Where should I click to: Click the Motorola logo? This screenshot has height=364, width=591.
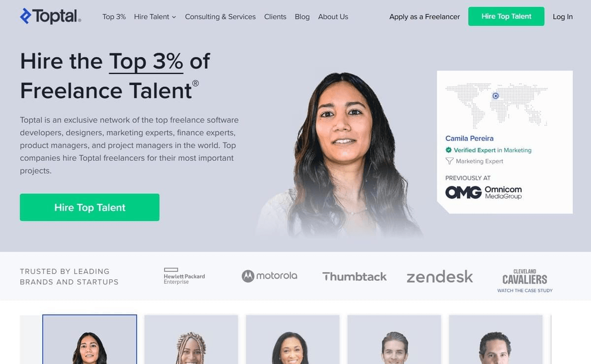pyautogui.click(x=269, y=276)
